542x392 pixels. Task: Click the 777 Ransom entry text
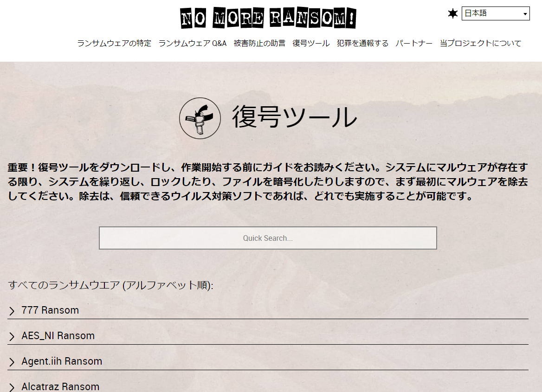pos(50,310)
